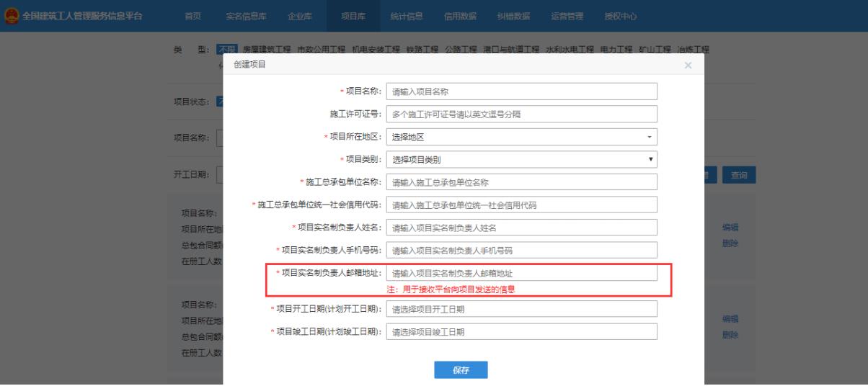Viewport: 868px width, 386px height.
Task: Open the 项目竣工日期 date picker field
Action: click(x=522, y=332)
